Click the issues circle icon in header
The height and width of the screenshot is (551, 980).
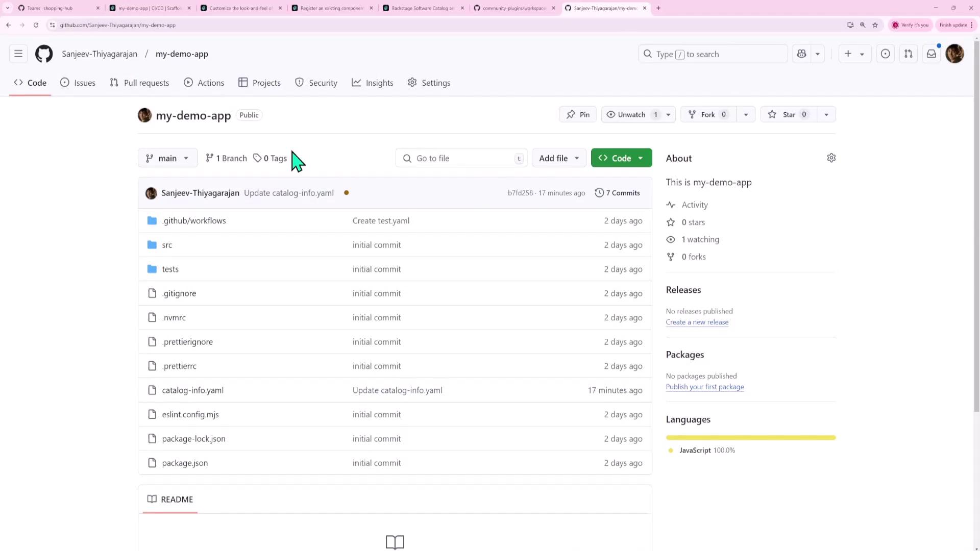[885, 54]
